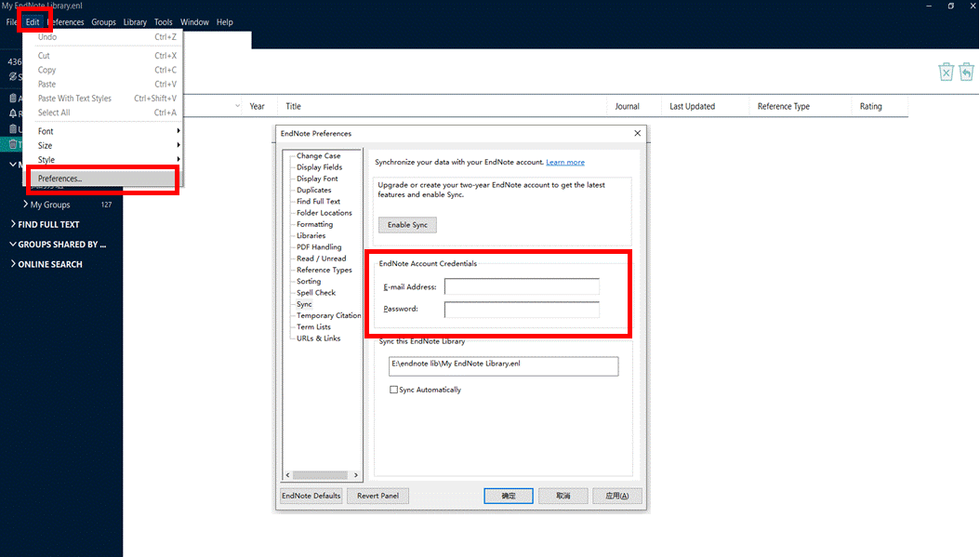Screen dimensions: 980x557
Task: Sort by the Last Updated column header
Action: tap(692, 107)
